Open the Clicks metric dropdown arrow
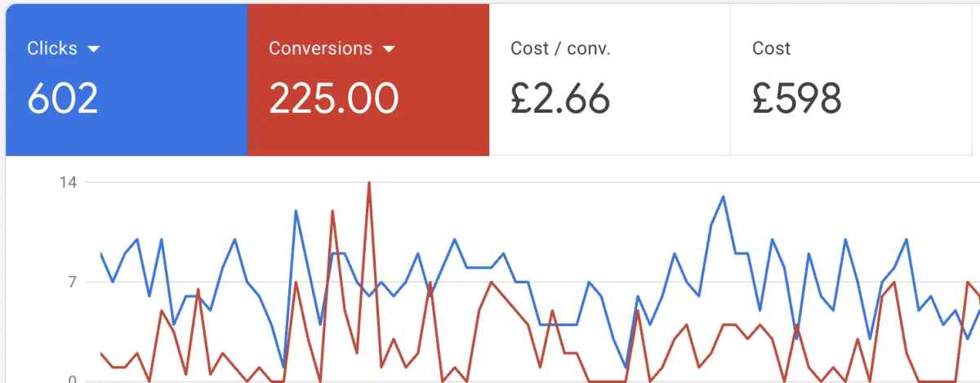Viewport: 980px width, 383px height. [x=93, y=49]
